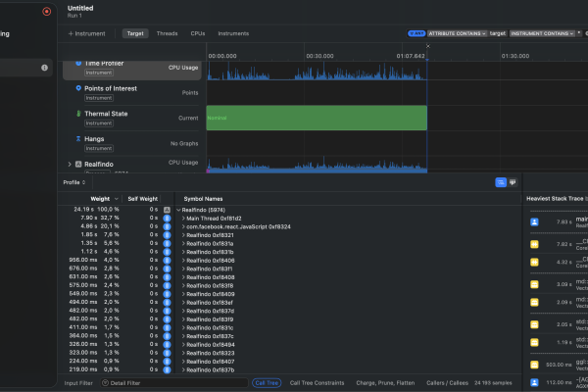Open the INSTRUMENT CONTAINS dropdown
588x392 pixels.
pyautogui.click(x=542, y=33)
